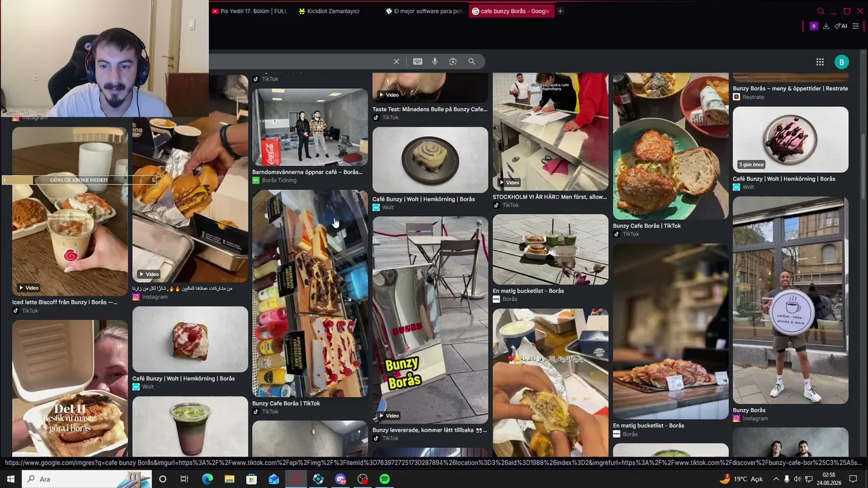868x488 pixels.
Task: Open iced latte with Biscoff video thumbnail
Action: tap(70, 210)
